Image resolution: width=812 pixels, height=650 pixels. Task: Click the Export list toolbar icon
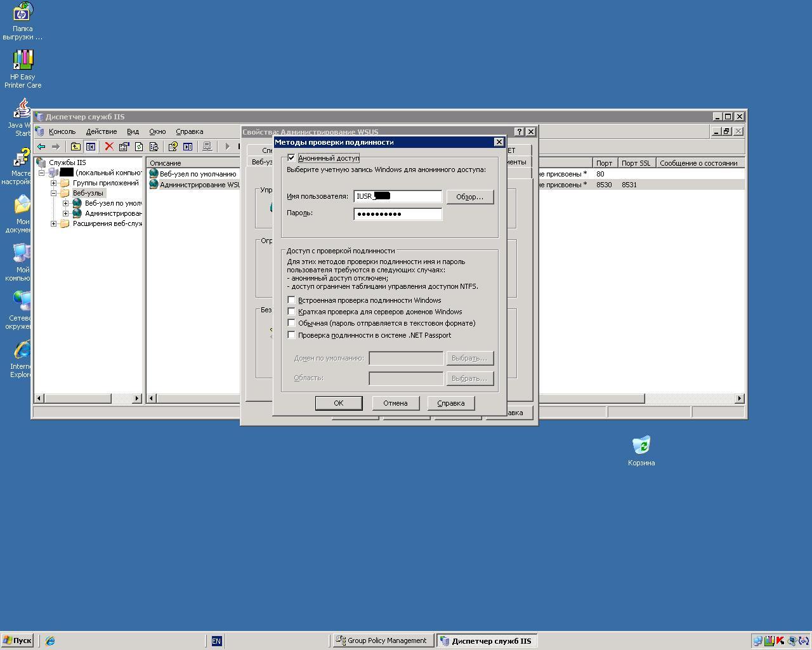pos(154,147)
